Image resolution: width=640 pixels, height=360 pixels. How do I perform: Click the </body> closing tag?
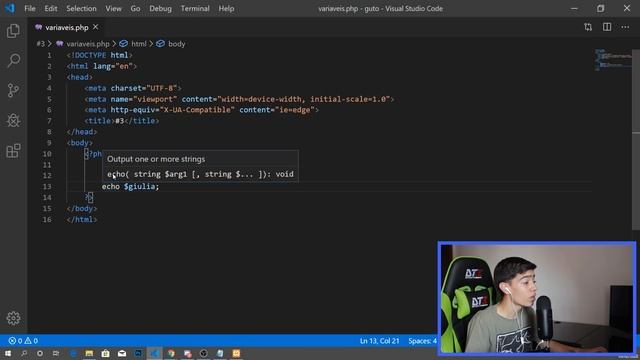82,209
